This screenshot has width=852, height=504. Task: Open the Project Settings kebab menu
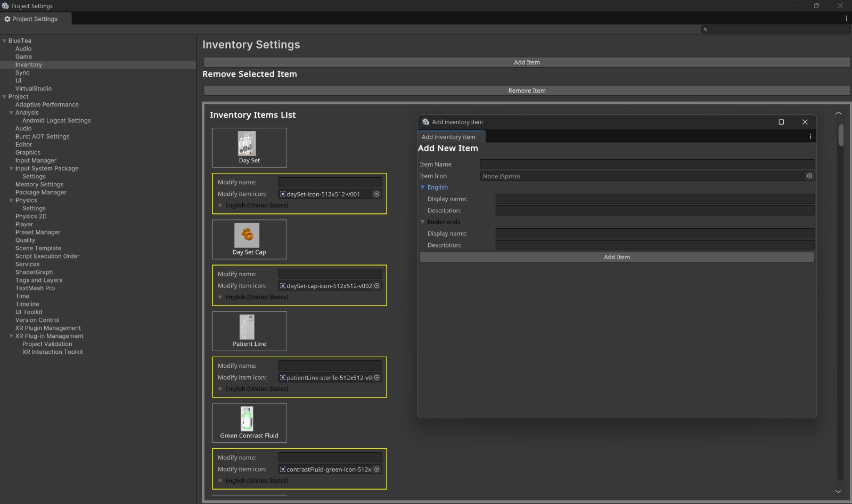click(846, 18)
